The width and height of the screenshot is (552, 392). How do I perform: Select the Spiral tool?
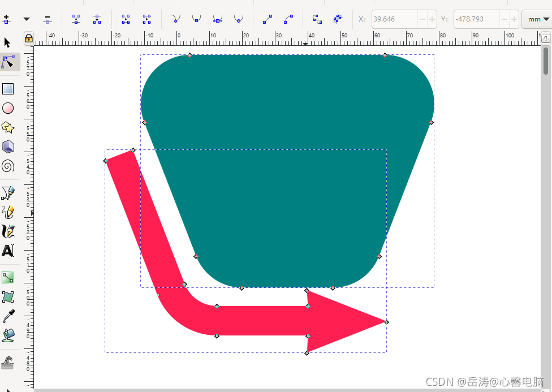(x=8, y=166)
